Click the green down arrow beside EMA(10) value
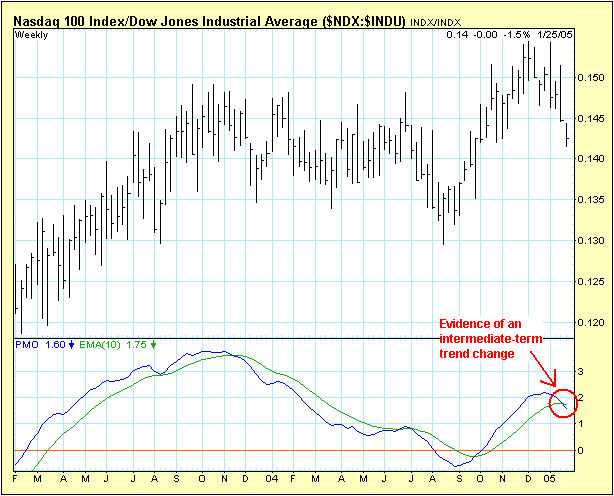The image size is (614, 496). coord(154,345)
